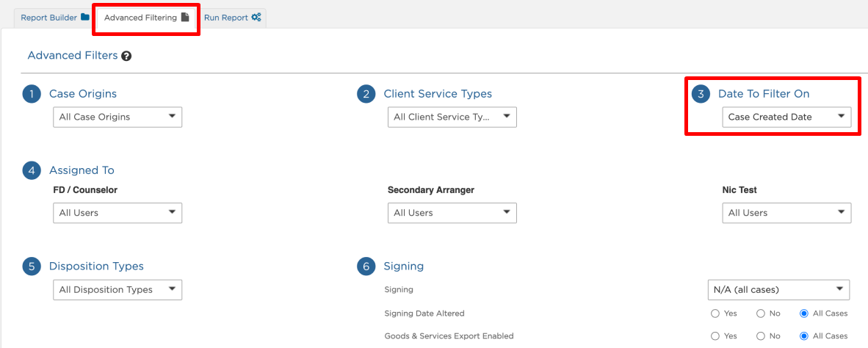This screenshot has height=348, width=868.
Task: Open the Signing N/A (all cases) dropdown
Action: [x=778, y=289]
